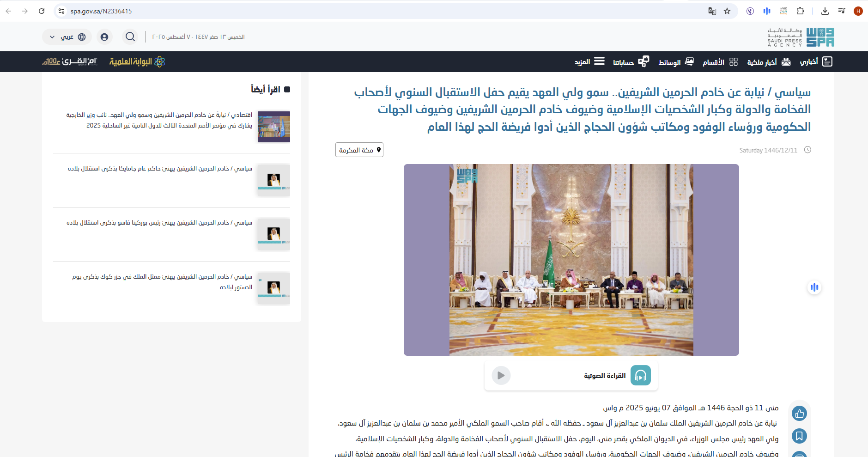This screenshot has height=457, width=868.
Task: Bookmark this page with the star icon
Action: (x=727, y=11)
